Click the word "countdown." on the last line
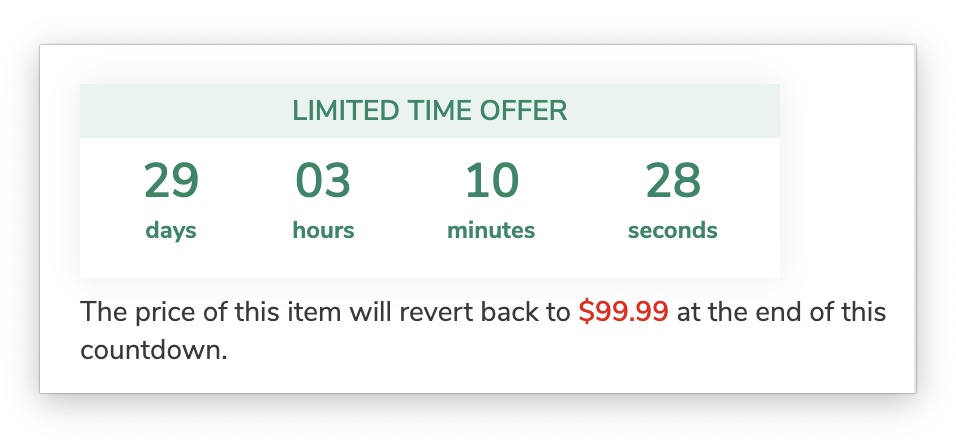The height and width of the screenshot is (444, 956). click(154, 352)
